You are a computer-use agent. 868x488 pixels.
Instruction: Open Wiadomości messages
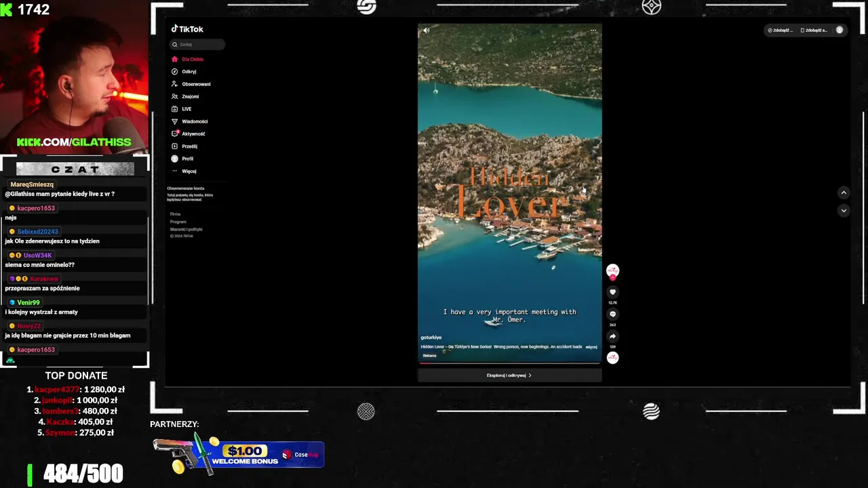pyautogui.click(x=195, y=121)
